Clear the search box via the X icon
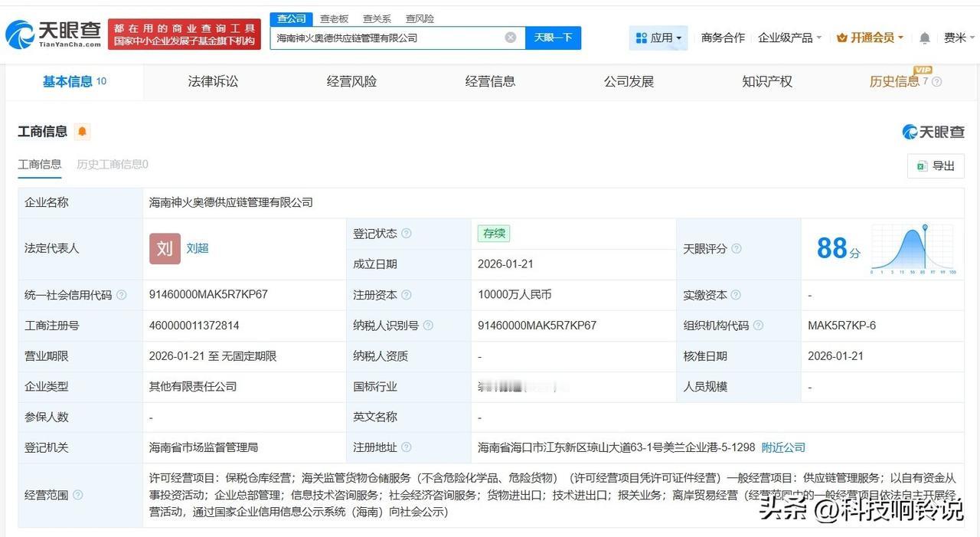Viewport: 980px width, 537px height. click(x=509, y=37)
